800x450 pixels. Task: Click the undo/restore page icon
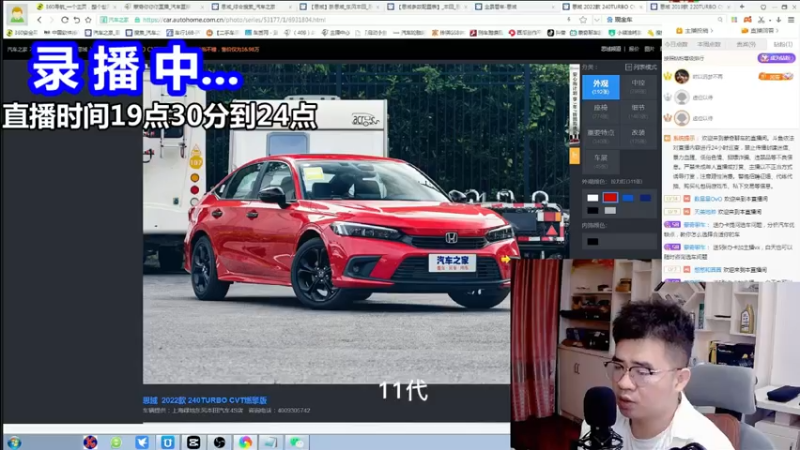click(77, 20)
